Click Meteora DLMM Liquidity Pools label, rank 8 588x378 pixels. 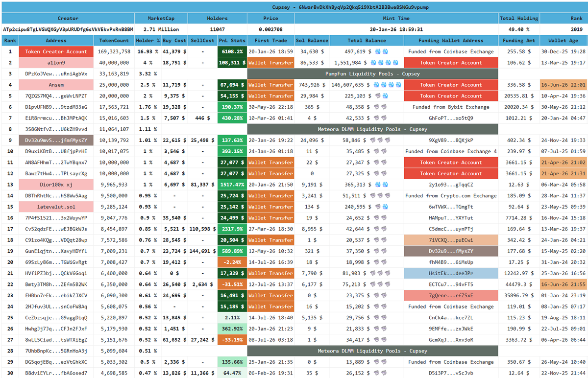372,129
